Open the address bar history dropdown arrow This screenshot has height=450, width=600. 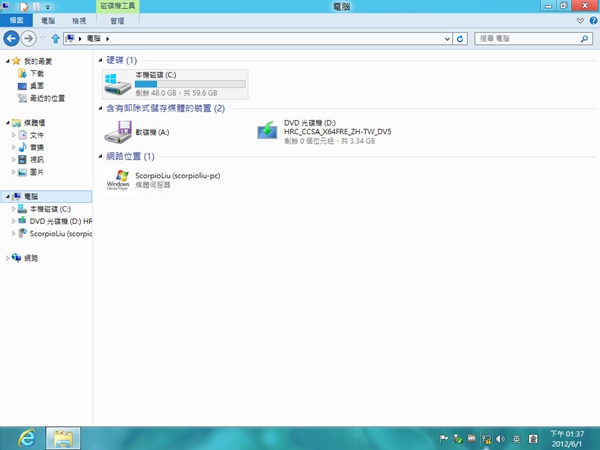(446, 39)
